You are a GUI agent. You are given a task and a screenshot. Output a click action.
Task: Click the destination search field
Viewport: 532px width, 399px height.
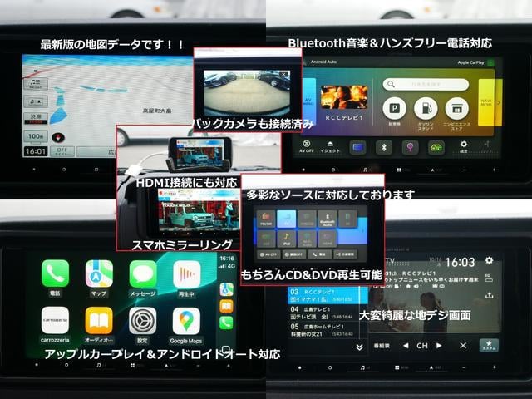click(x=425, y=84)
